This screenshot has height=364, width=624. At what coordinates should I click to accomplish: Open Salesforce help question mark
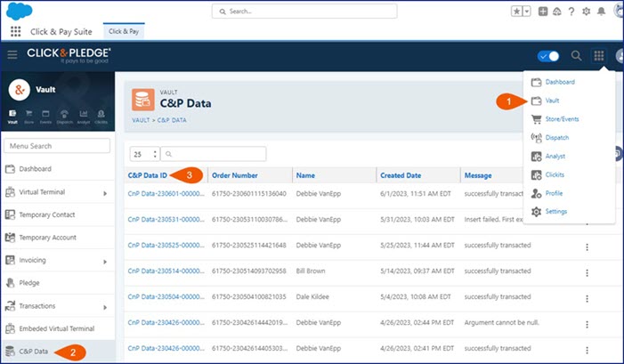point(571,12)
